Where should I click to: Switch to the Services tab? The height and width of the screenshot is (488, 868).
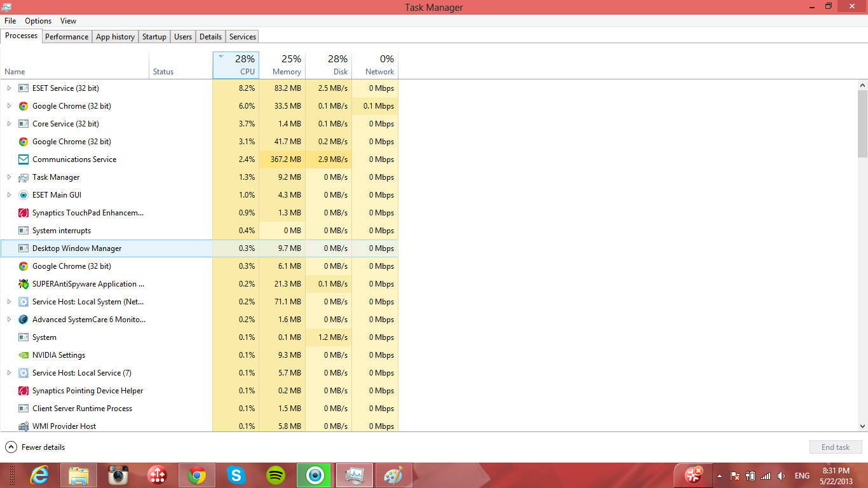(x=242, y=37)
